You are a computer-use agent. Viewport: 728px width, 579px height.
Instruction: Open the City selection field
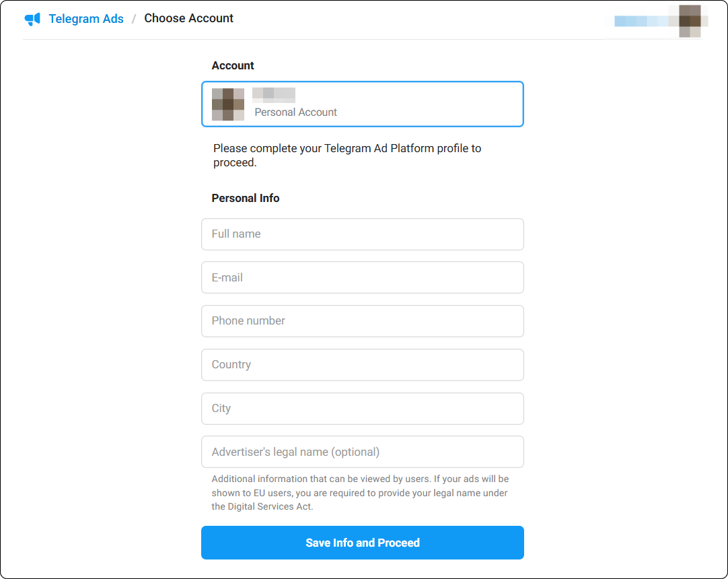tap(363, 408)
